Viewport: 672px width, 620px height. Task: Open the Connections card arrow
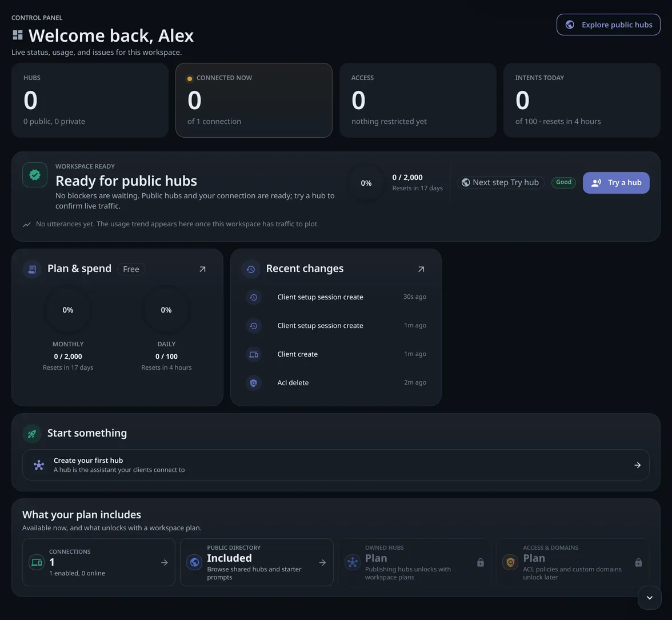[165, 562]
